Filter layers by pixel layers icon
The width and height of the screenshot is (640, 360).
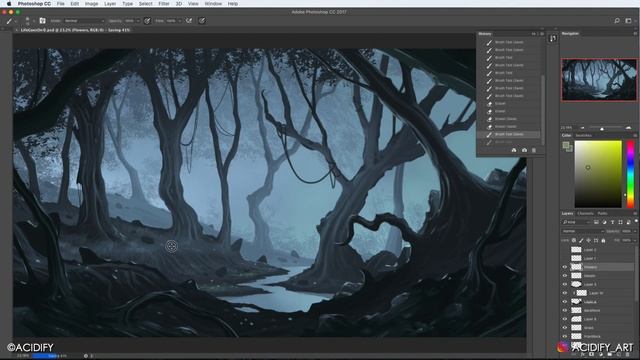click(596, 222)
